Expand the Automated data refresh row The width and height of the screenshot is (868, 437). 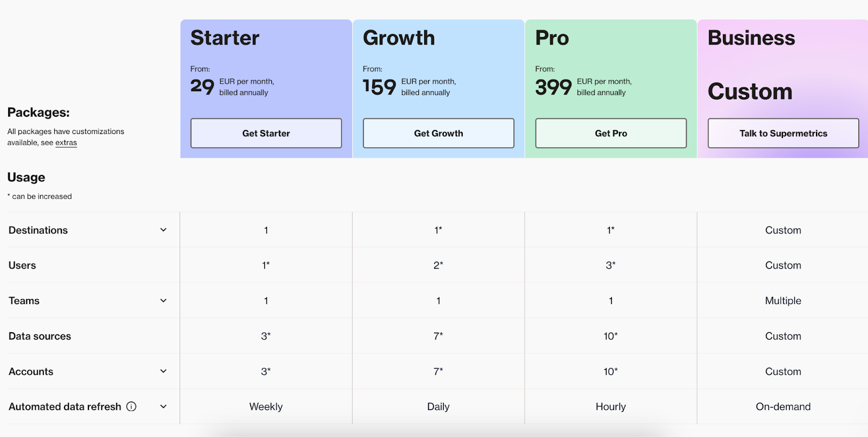coord(163,406)
